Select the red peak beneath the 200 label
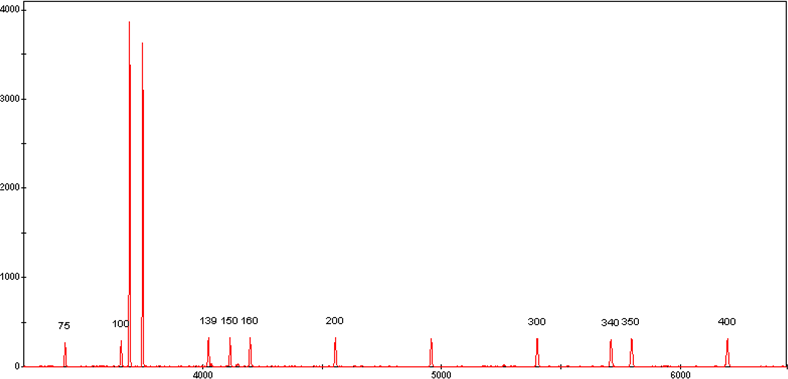Screen dimensions: 788x379 pos(335,352)
